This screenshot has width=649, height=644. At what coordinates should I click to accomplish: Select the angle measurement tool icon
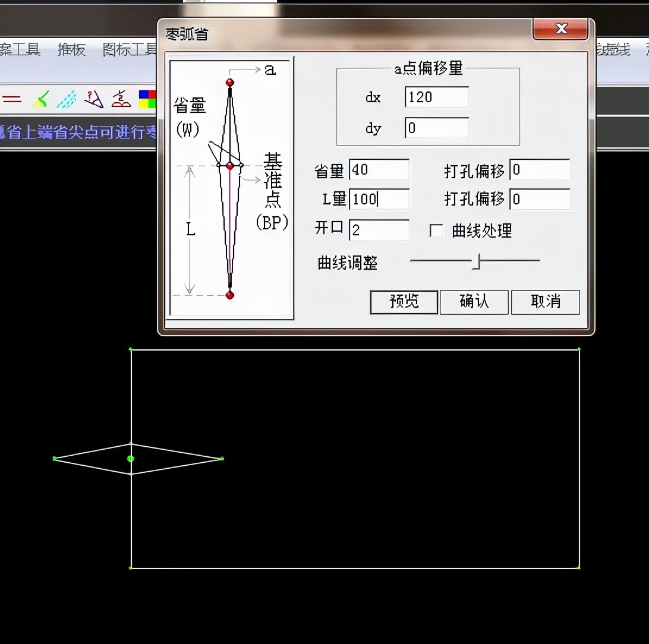point(94,99)
